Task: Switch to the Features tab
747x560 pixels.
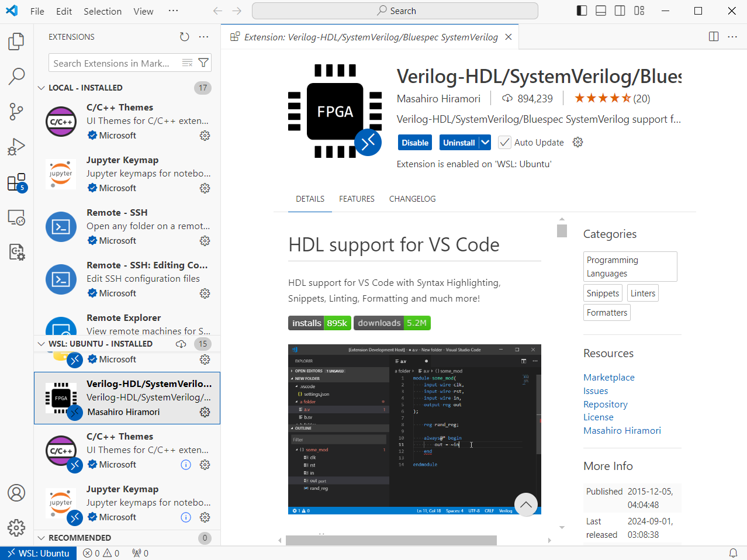Action: (x=357, y=199)
